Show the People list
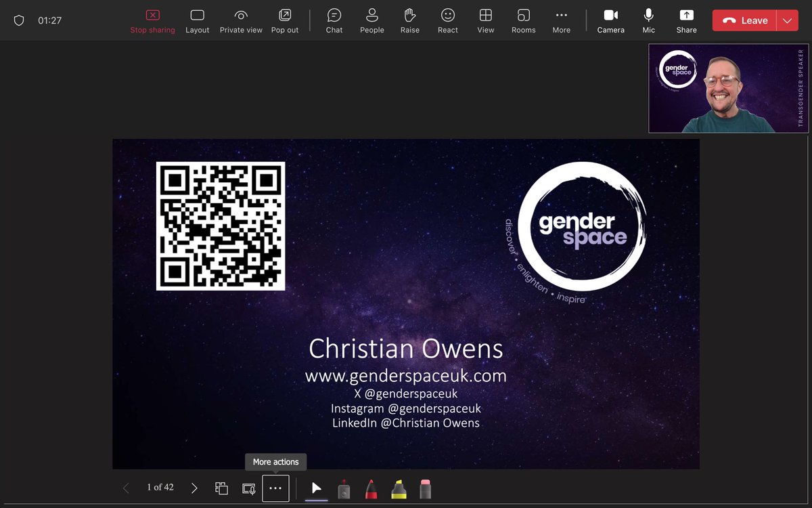Image resolution: width=812 pixels, height=508 pixels. pos(372,21)
